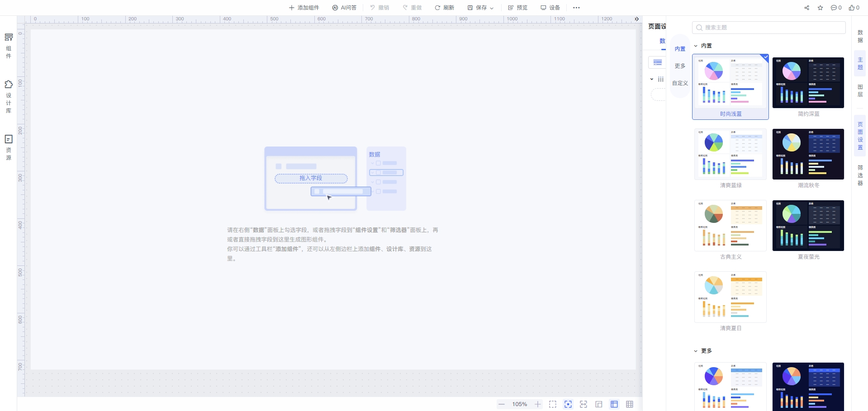The width and height of the screenshot is (868, 411).
Task: Refresh the dashboard with 刷新
Action: tap(445, 8)
